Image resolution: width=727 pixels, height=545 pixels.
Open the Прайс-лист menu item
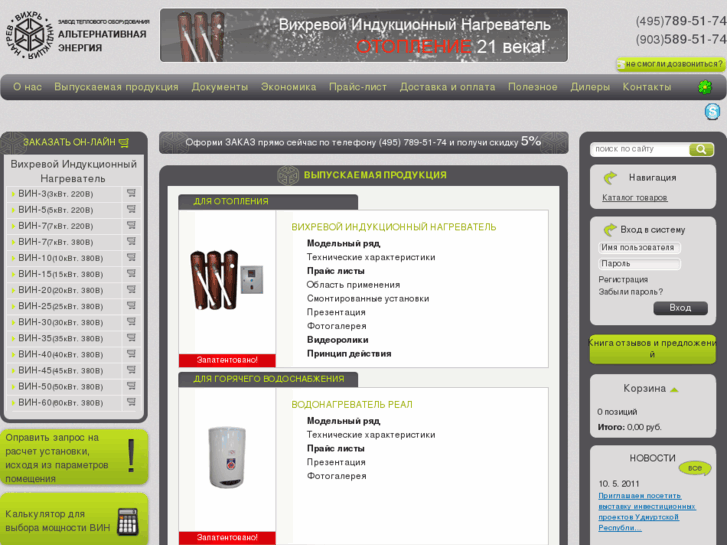(x=357, y=87)
